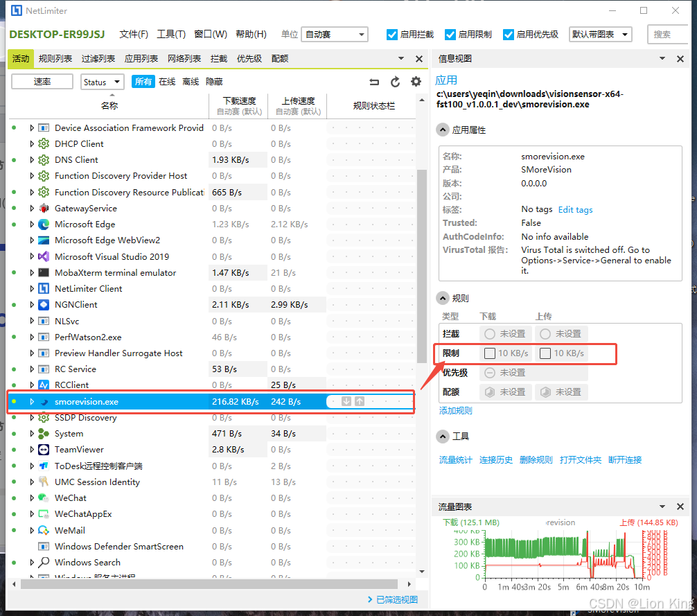The width and height of the screenshot is (697, 616).
Task: Click the 打开文件夹 link
Action: [581, 460]
